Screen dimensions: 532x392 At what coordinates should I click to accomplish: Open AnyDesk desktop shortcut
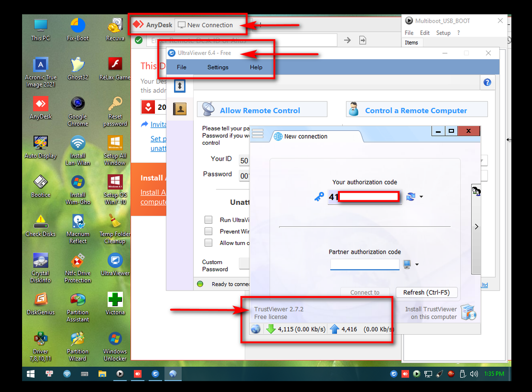41,108
